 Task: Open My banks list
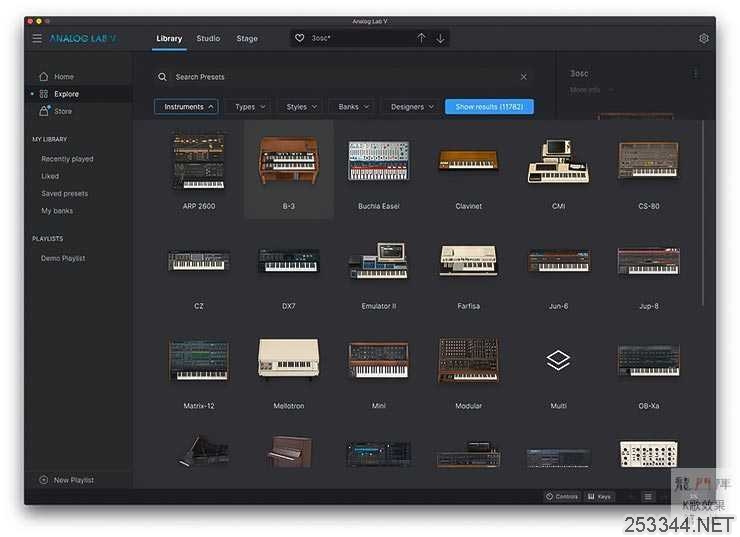pyautogui.click(x=57, y=210)
